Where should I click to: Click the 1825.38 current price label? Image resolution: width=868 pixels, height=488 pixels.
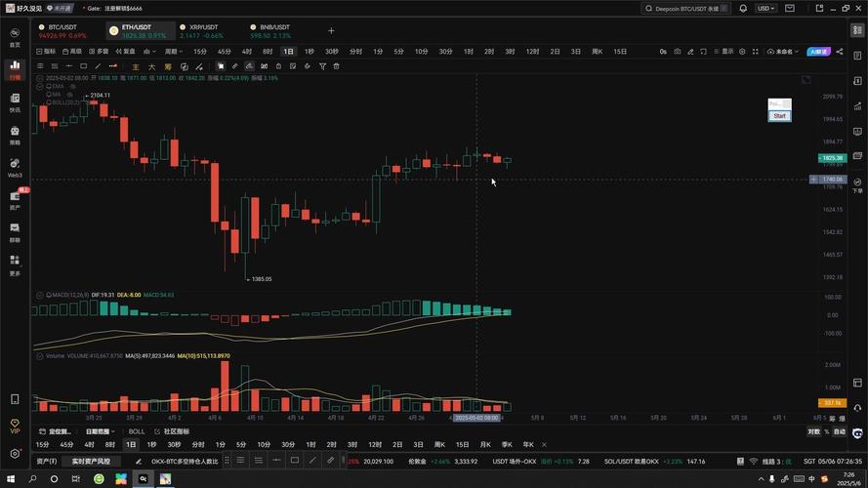[833, 158]
